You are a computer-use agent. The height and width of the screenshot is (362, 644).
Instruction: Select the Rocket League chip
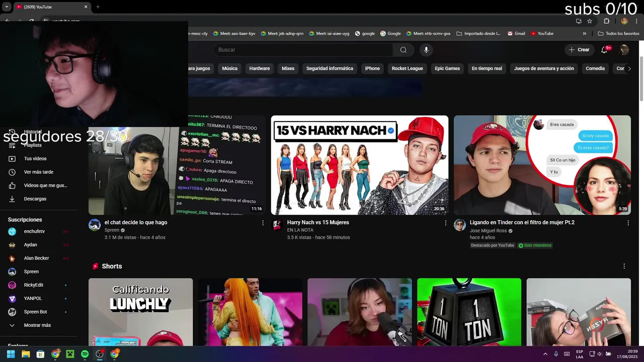pos(407,68)
